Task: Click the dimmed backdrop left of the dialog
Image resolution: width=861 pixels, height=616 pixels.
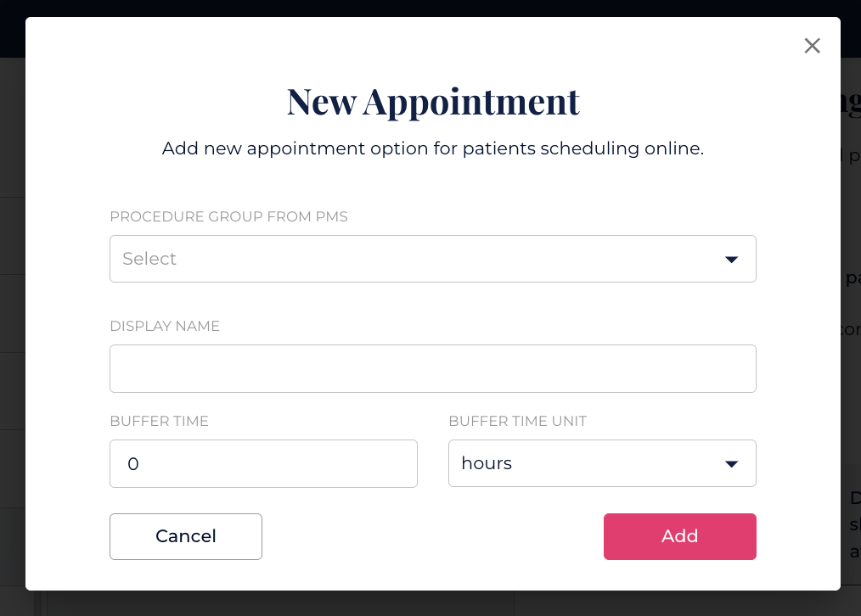Action: coord(12,339)
